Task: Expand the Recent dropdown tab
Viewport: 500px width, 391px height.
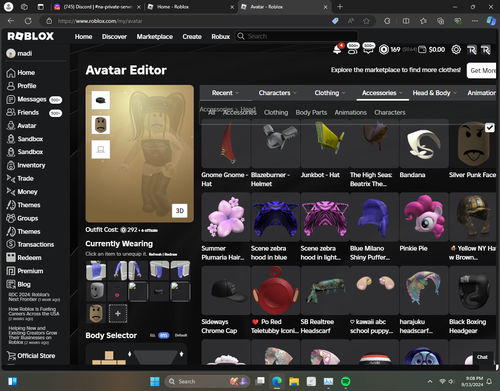Action: pyautogui.click(x=225, y=93)
